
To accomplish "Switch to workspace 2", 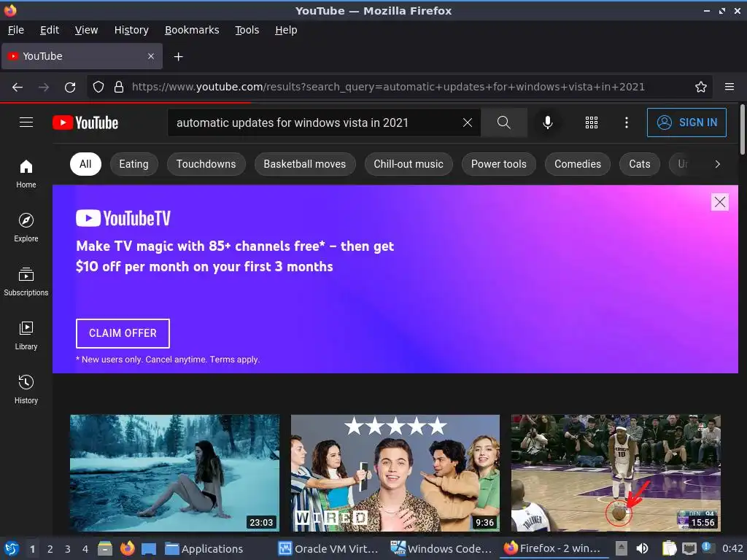I will tap(50, 549).
